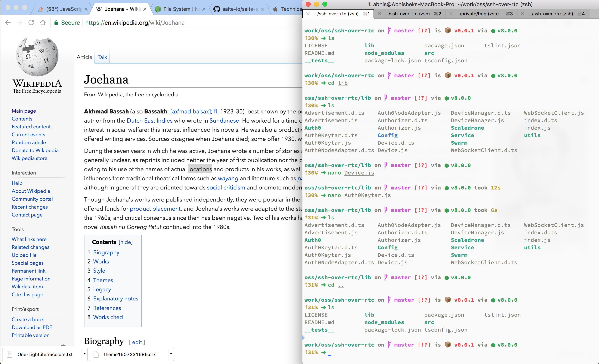Close iTerm tab four ssh-over-rtc

click(522, 14)
